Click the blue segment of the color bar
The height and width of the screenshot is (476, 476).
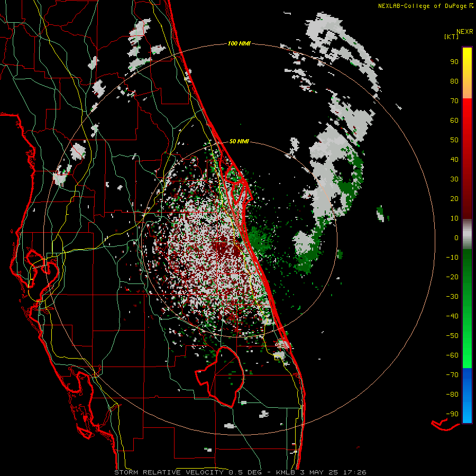pyautogui.click(x=467, y=396)
